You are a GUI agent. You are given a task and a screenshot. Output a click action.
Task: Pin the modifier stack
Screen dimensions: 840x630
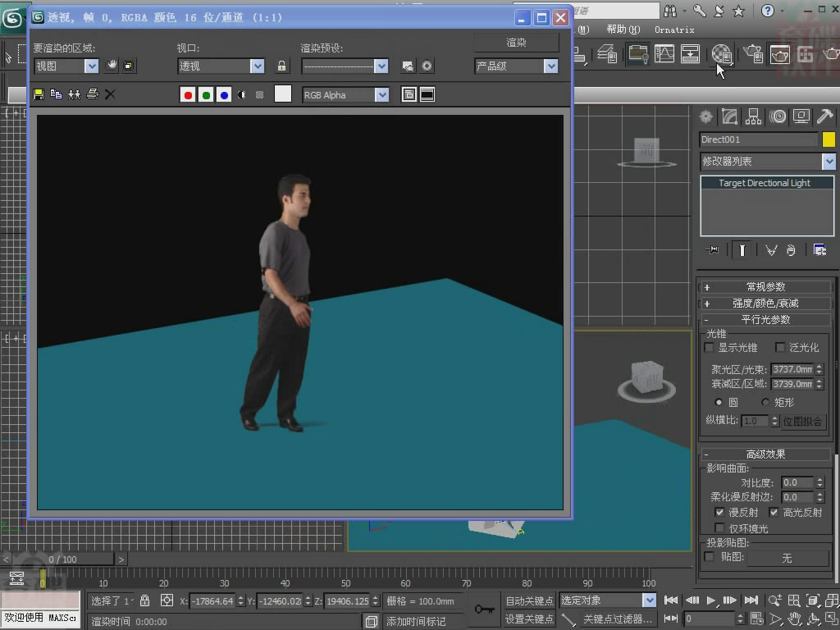tap(713, 249)
